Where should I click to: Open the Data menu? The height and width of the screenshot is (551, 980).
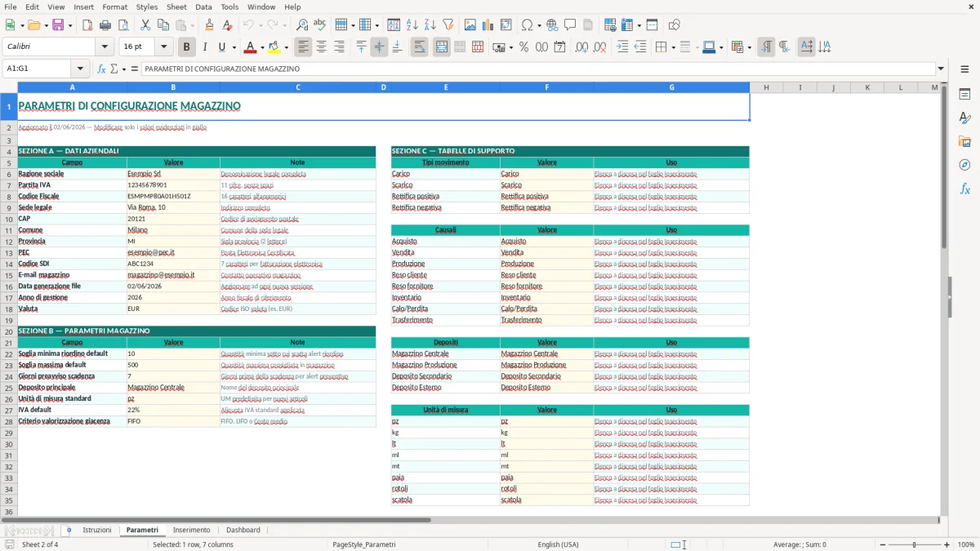pyautogui.click(x=203, y=7)
